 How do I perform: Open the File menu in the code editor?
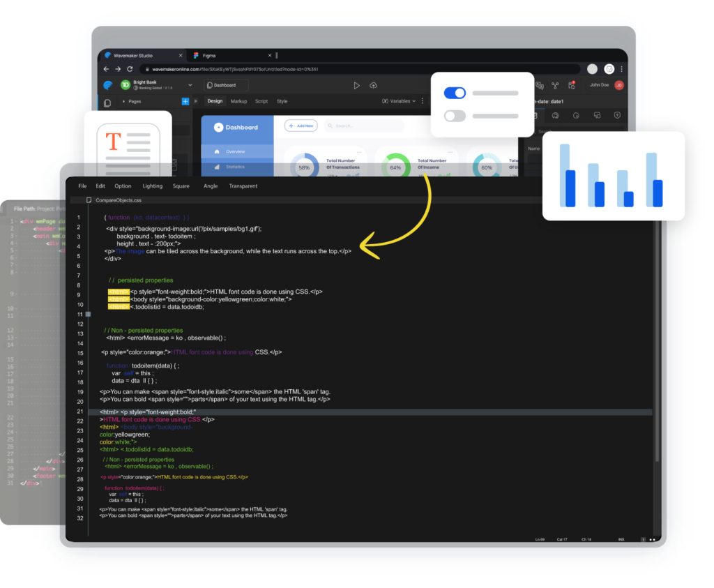tap(82, 186)
